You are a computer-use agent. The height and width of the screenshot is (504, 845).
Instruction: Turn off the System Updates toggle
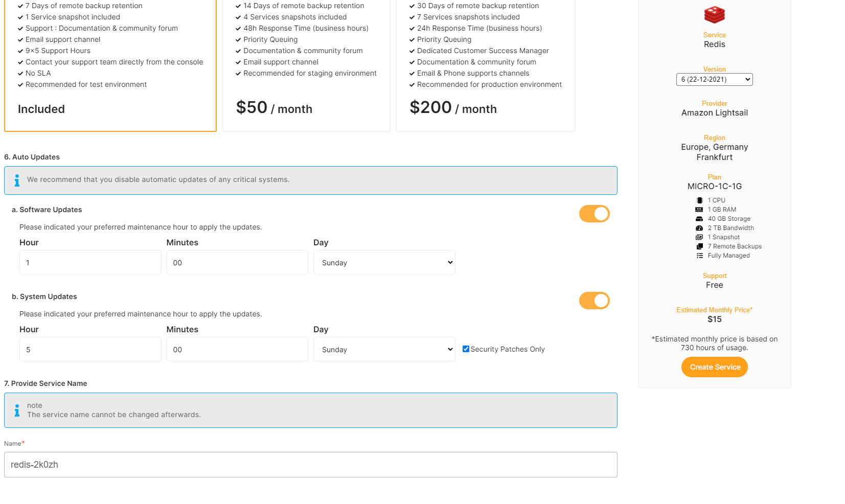(x=594, y=301)
